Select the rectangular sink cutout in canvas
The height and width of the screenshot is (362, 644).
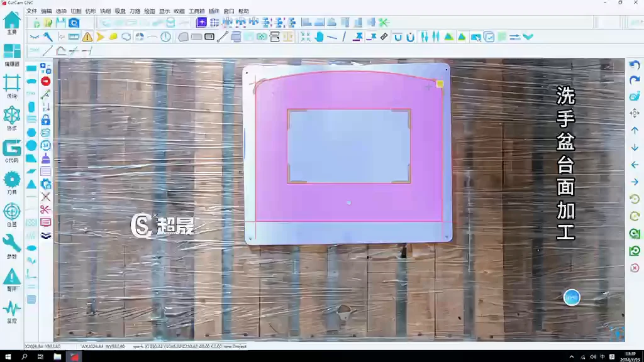[348, 146]
